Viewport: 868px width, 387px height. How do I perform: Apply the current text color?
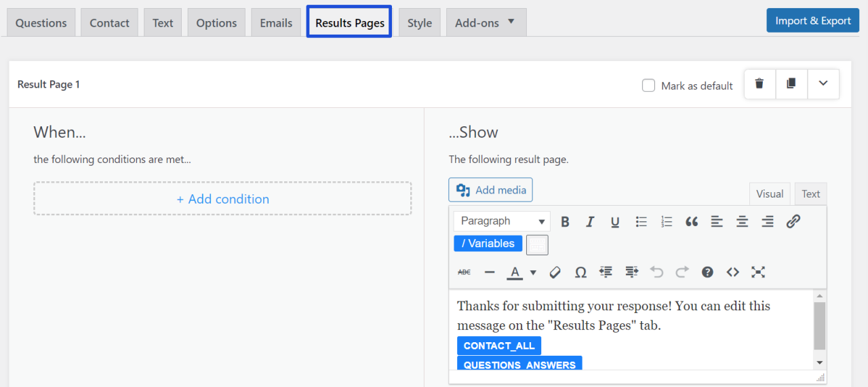pyautogui.click(x=515, y=272)
